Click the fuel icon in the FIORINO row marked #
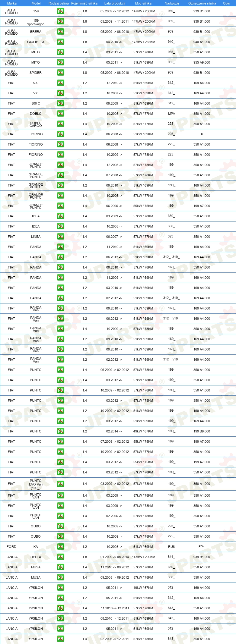Screen dimensions: 236x644 pyautogui.click(x=60, y=134)
